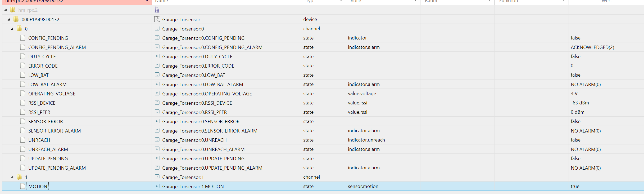Click the device icon next to Garage_Torsensor
This screenshot has width=644, height=194.
click(x=157, y=19)
